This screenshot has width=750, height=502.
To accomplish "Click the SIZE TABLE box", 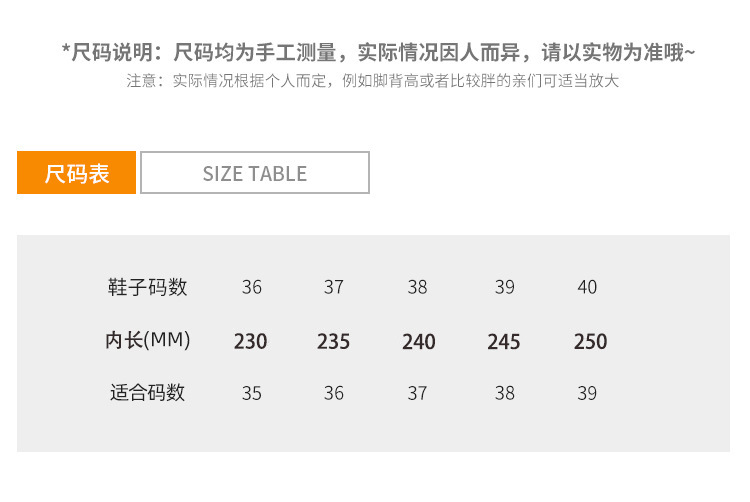I will pos(255,173).
